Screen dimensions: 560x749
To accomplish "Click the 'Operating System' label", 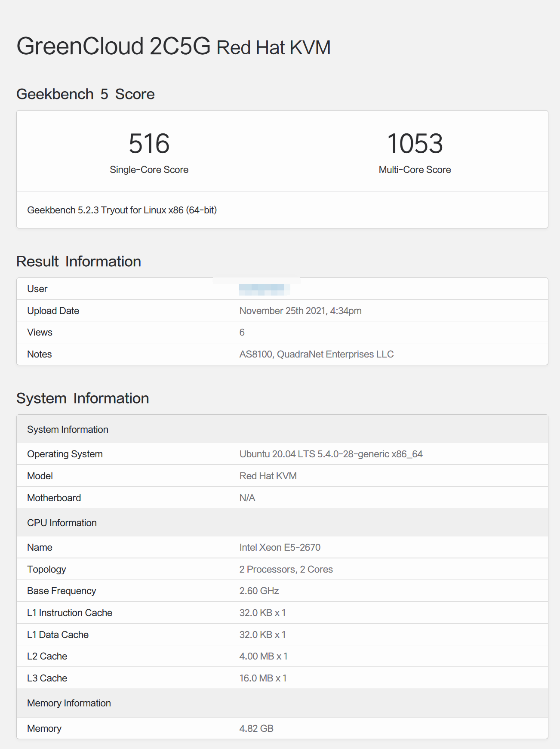I will tap(65, 454).
